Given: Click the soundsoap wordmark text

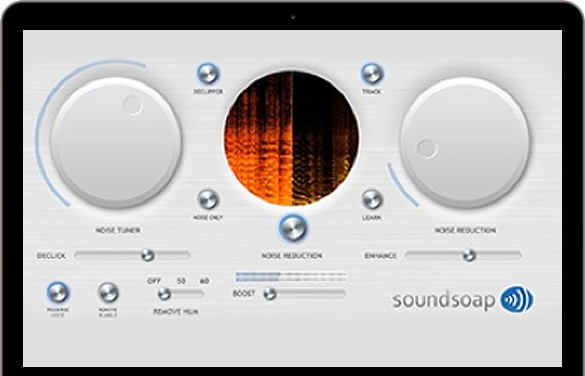Looking at the screenshot, I should [x=444, y=300].
